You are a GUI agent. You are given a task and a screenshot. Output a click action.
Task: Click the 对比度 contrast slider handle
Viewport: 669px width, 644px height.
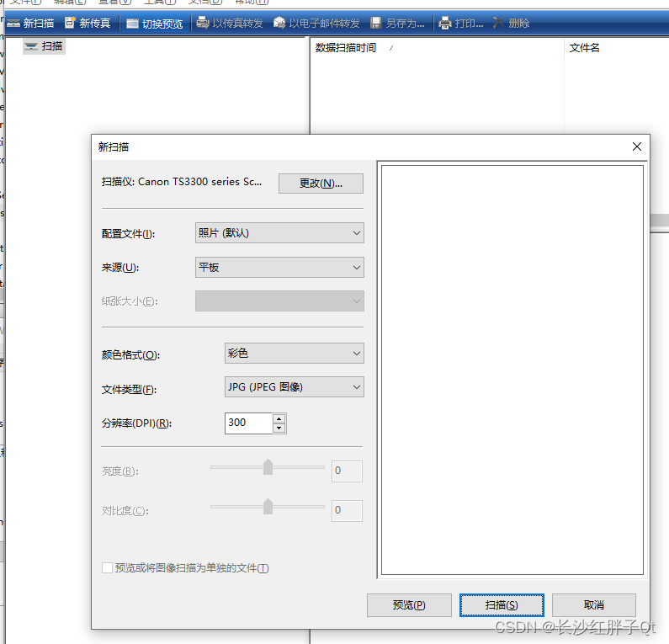[x=268, y=507]
